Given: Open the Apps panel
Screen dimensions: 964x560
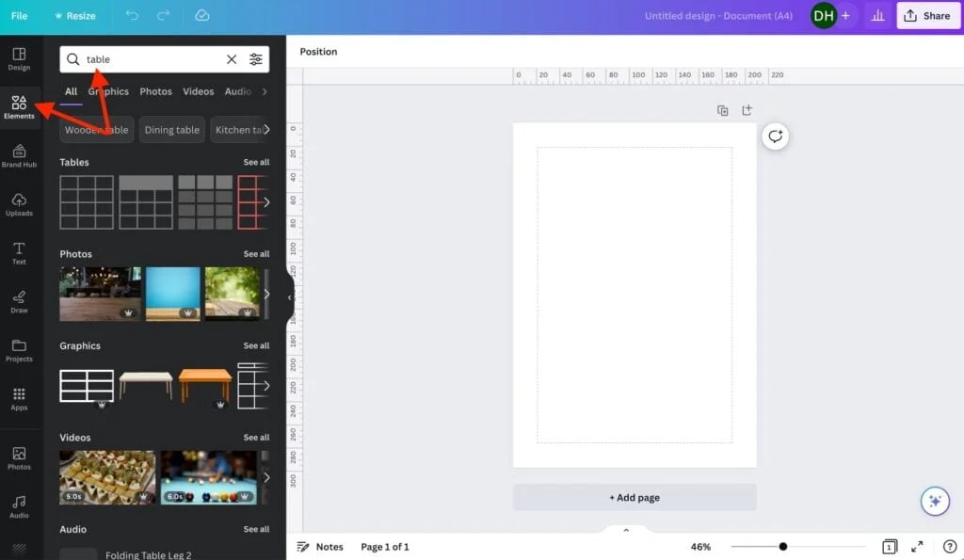Looking at the screenshot, I should (x=19, y=400).
